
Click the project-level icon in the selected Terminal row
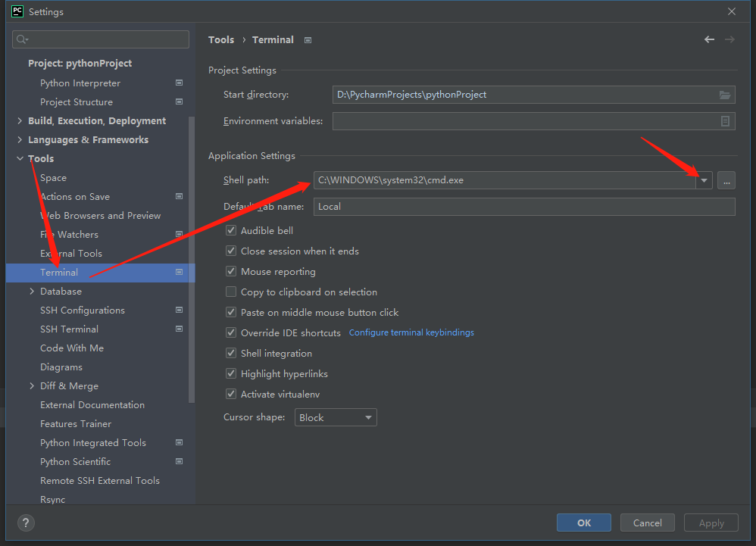[179, 273]
